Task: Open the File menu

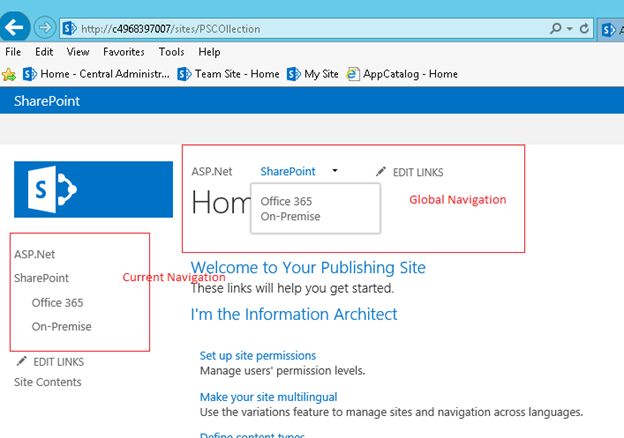Action: pyautogui.click(x=13, y=52)
